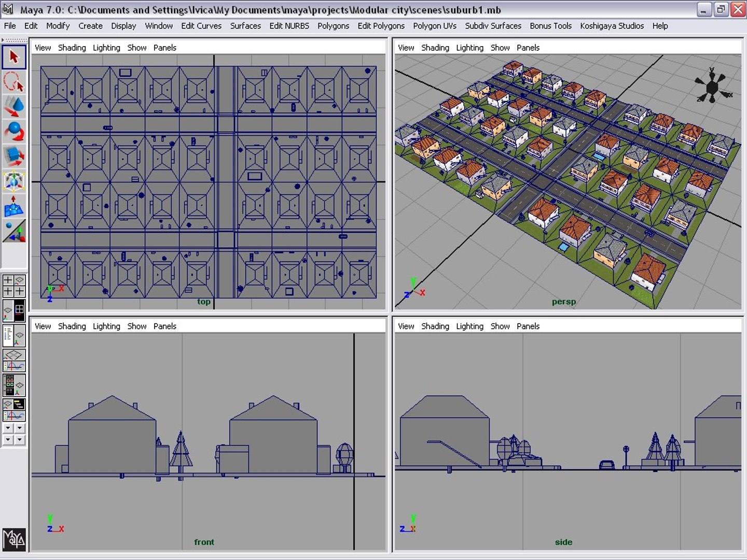Choose the Persp/Dope Sheet/Graph Editor layout

coord(14,410)
